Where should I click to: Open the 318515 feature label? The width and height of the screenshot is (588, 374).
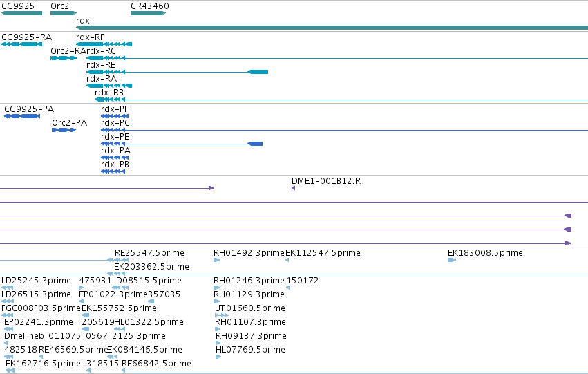click(x=103, y=364)
